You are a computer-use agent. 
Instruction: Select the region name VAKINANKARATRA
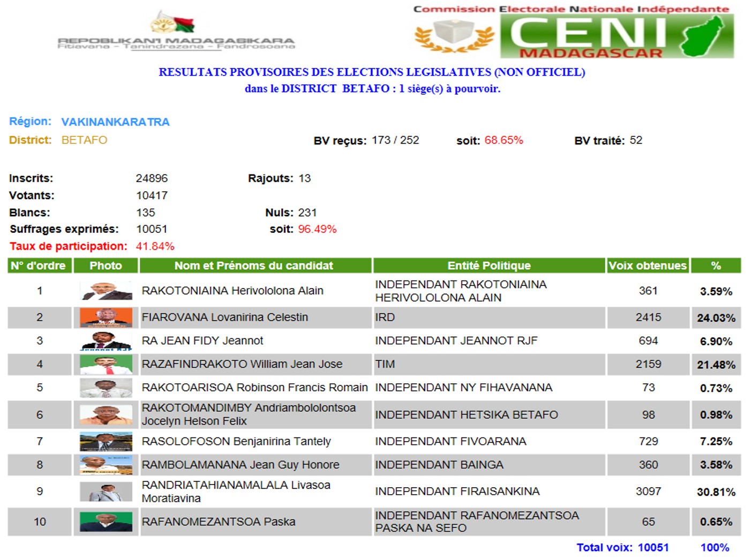tap(115, 122)
